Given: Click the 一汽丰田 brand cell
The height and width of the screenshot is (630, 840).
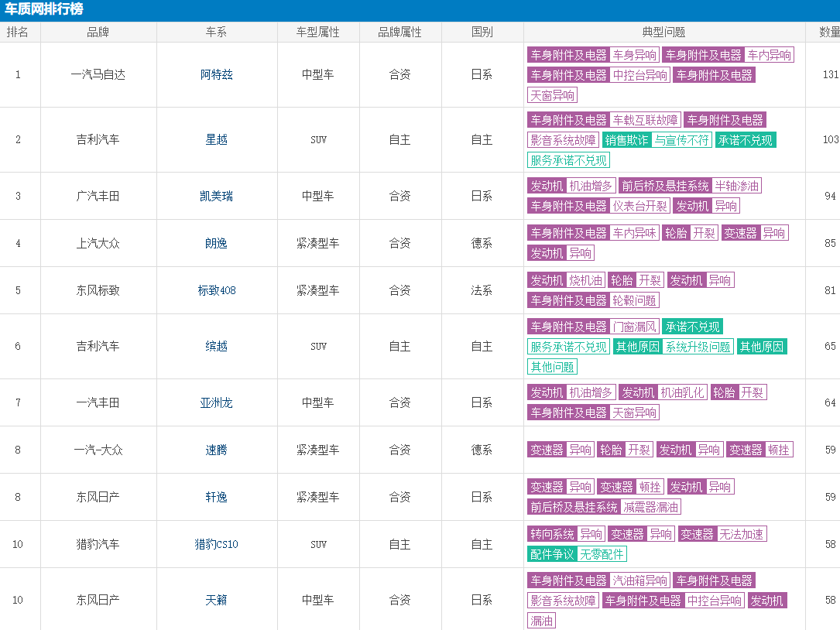Looking at the screenshot, I should tap(98, 402).
